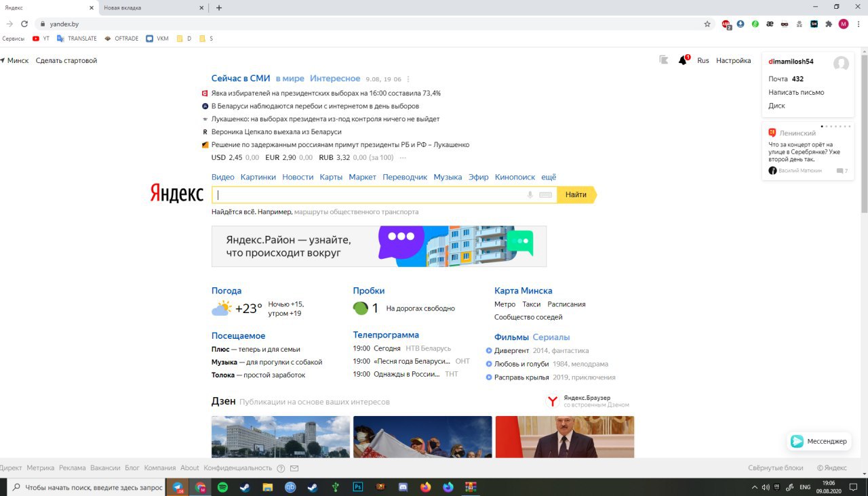
Task: Open the Диск link
Action: coord(776,106)
